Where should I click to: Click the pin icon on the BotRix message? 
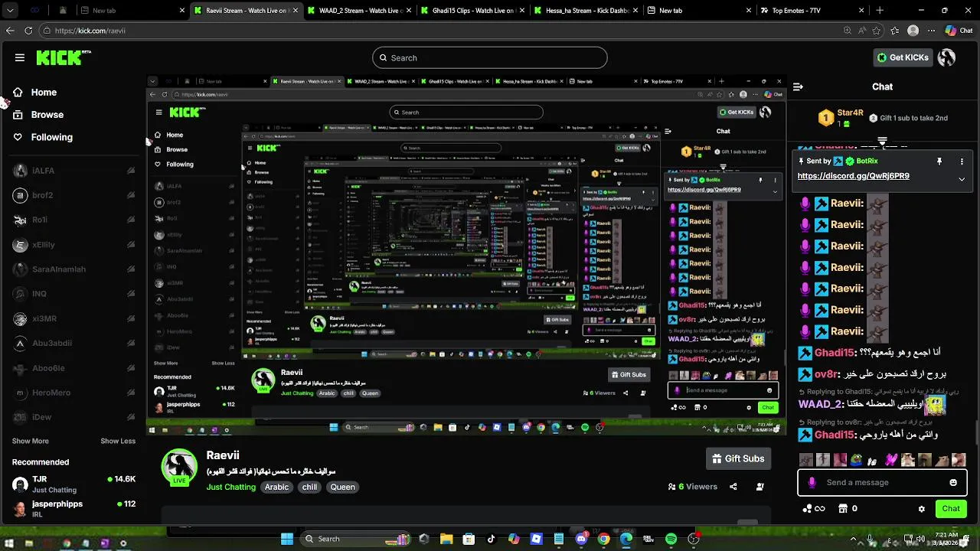939,161
